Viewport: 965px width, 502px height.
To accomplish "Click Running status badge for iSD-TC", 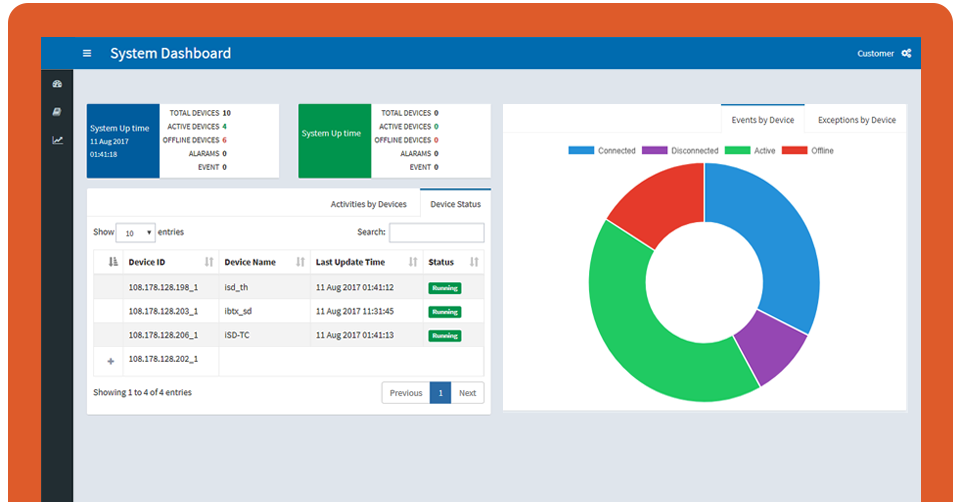I will tap(444, 336).
